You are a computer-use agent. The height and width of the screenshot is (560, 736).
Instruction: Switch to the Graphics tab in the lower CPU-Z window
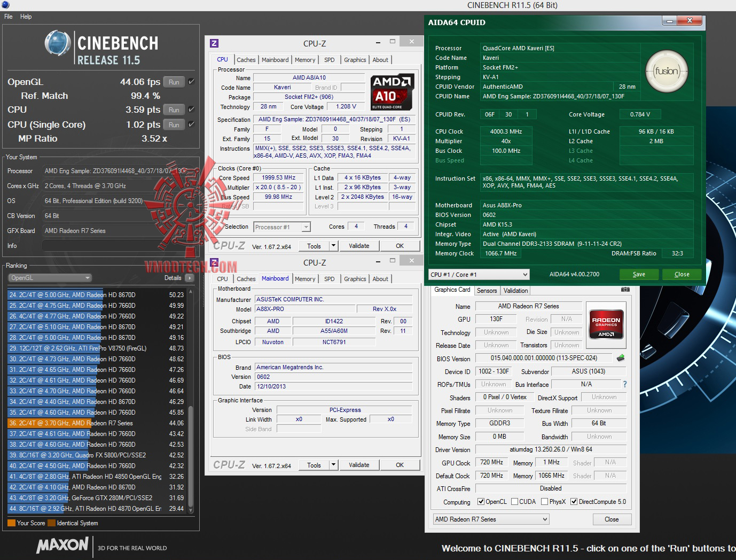[355, 279]
